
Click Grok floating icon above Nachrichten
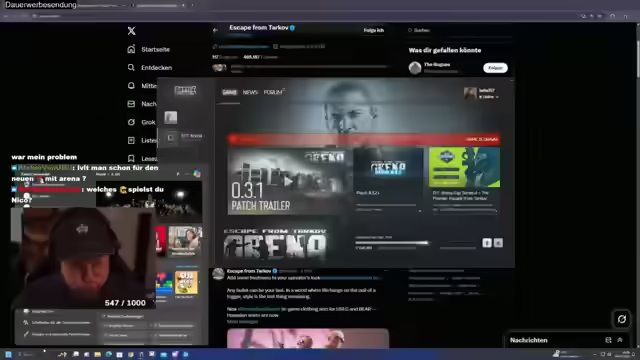622,319
